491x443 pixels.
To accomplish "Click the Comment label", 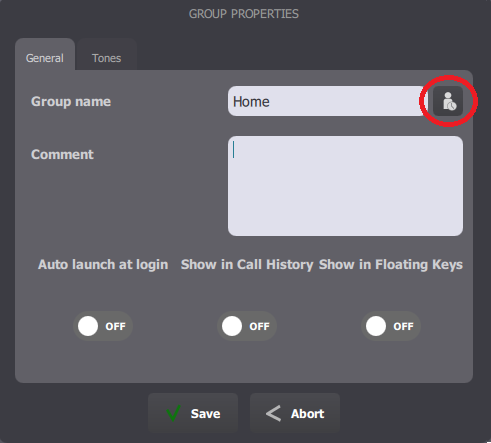I will pos(62,154).
